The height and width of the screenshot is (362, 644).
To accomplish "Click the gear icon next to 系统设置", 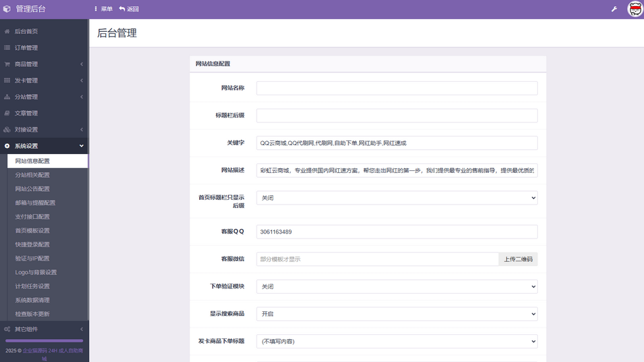I will tap(7, 146).
